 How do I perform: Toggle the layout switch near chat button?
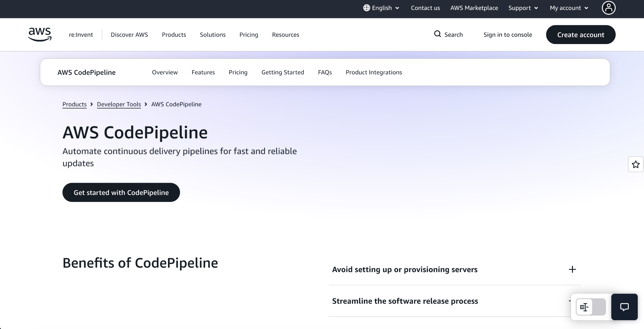coord(591,307)
